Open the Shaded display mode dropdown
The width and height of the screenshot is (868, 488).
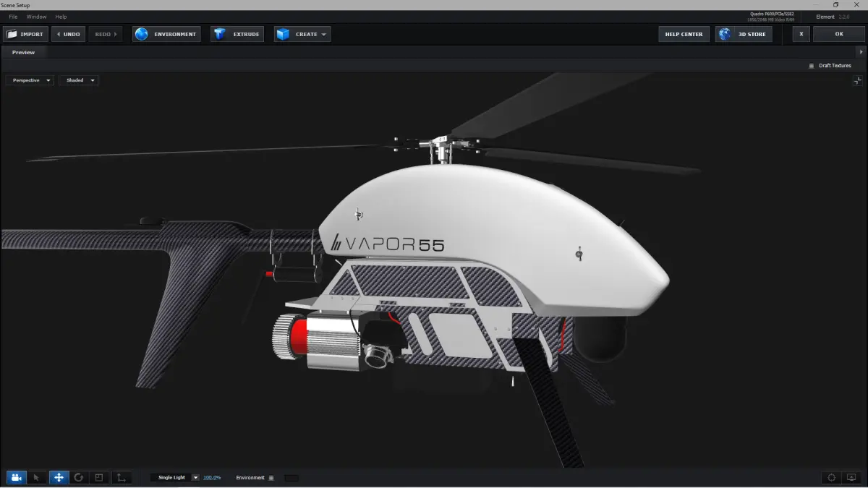pyautogui.click(x=78, y=80)
